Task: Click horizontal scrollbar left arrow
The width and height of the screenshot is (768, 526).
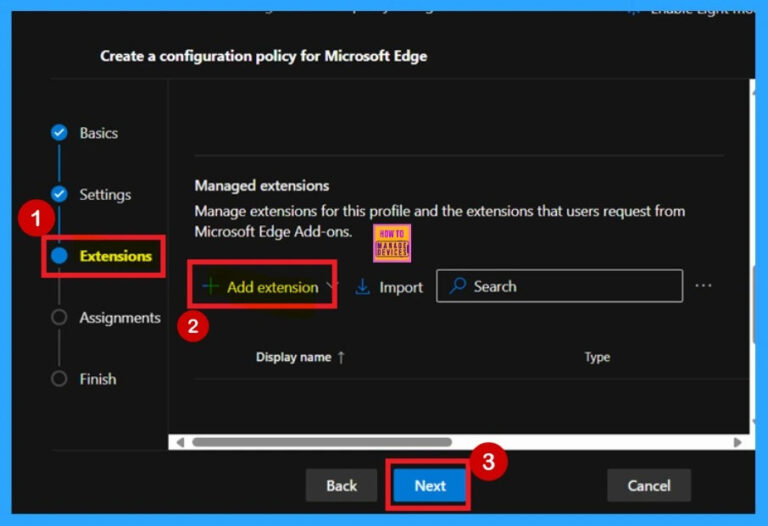Action: click(x=180, y=442)
